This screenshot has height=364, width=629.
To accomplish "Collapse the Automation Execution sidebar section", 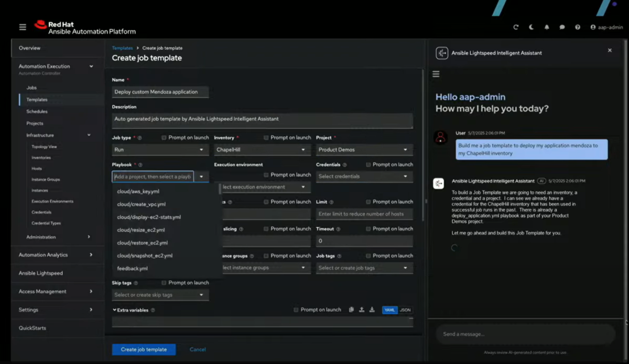I will [91, 67].
